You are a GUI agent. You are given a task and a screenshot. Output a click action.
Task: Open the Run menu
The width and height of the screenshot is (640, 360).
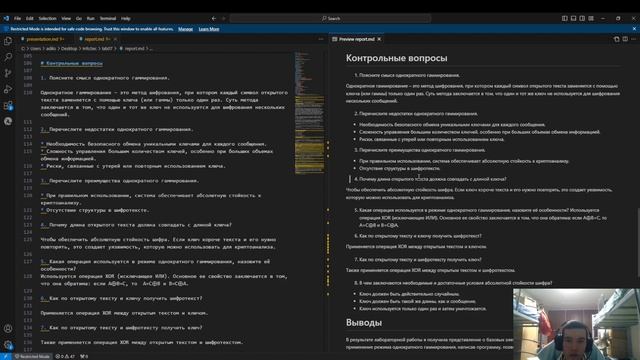tap(90, 18)
